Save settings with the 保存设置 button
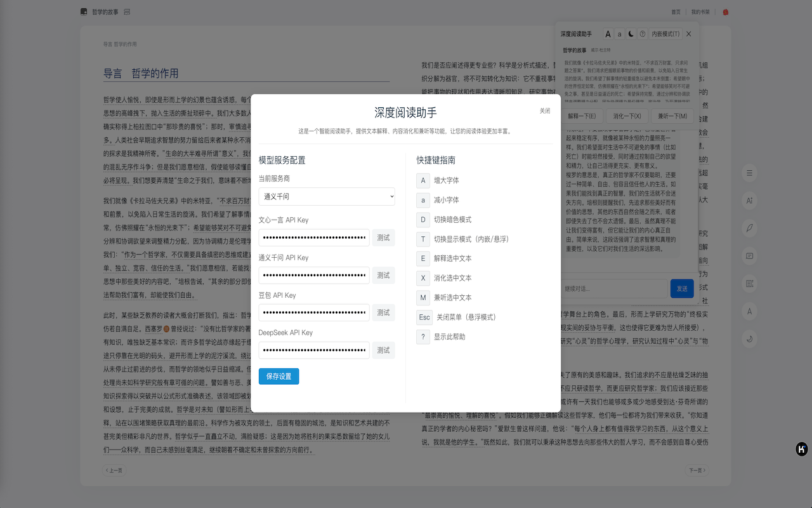The image size is (812, 508). 279,377
